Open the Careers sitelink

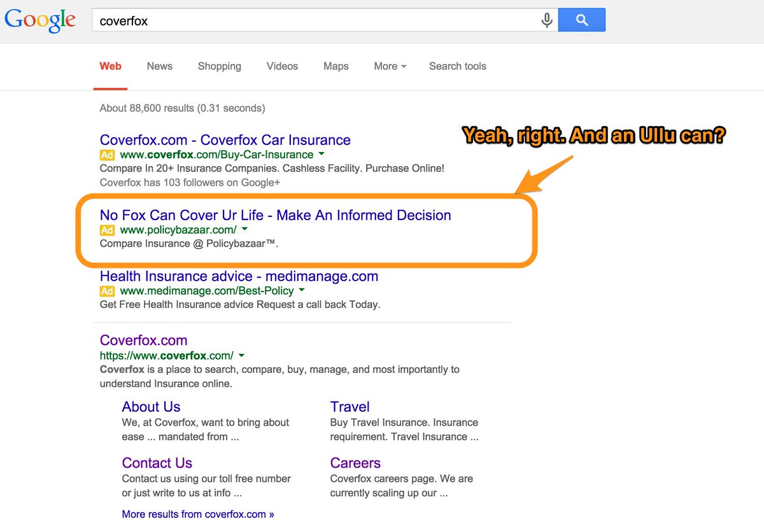pos(355,463)
